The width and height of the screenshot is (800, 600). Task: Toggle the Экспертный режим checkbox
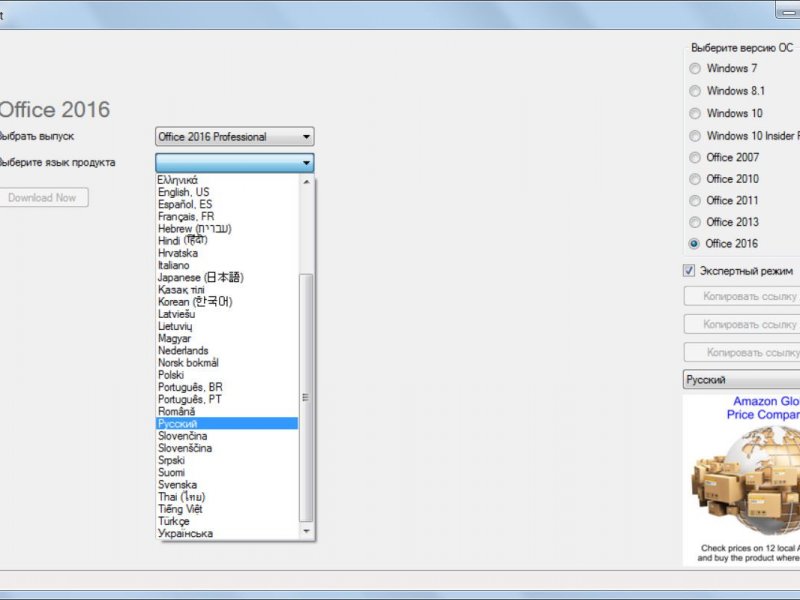click(689, 270)
